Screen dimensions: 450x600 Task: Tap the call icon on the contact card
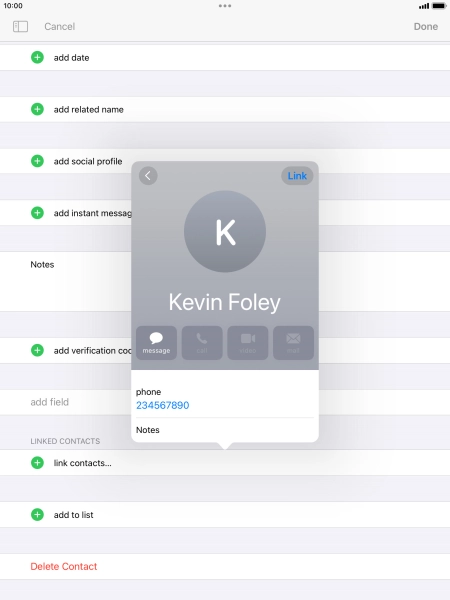pyautogui.click(x=202, y=343)
